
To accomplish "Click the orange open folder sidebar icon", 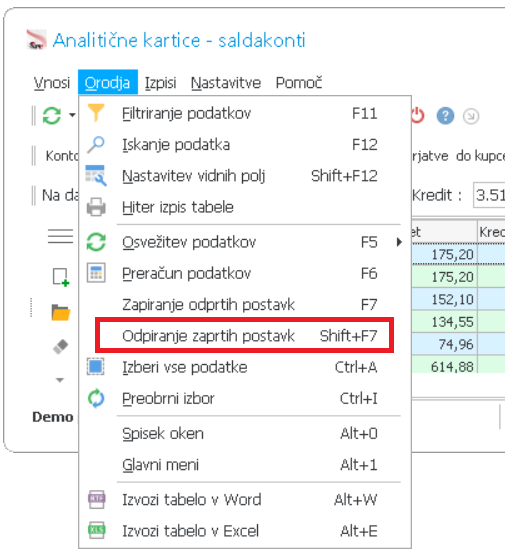I will (61, 312).
